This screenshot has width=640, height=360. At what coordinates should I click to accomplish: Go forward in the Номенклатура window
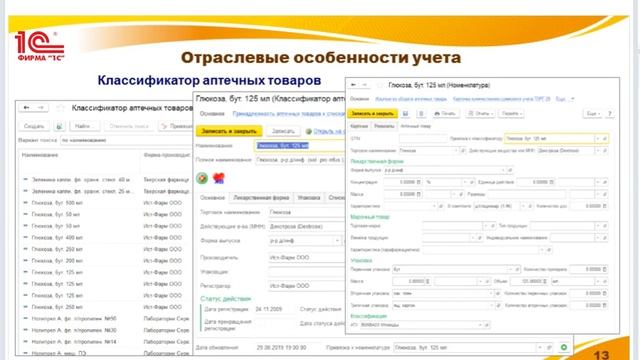(365, 85)
